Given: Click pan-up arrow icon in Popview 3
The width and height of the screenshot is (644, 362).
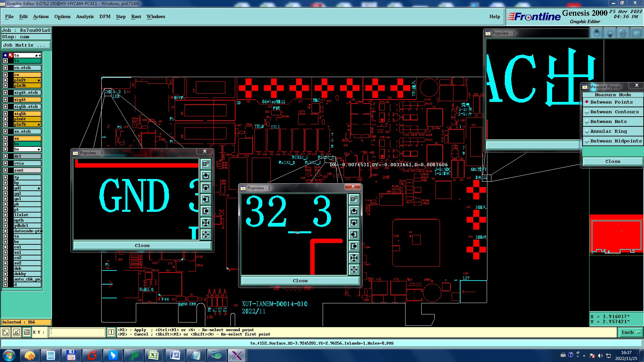Looking at the screenshot, I should (206, 176).
